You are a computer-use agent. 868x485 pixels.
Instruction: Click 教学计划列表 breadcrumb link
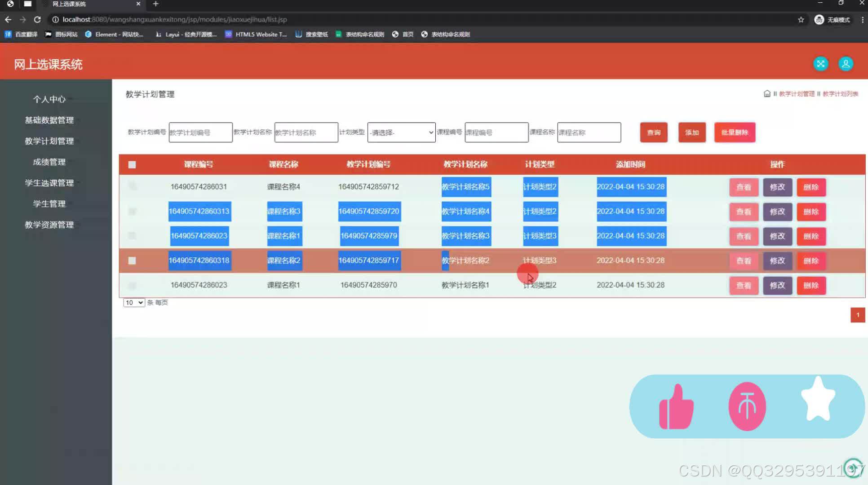pyautogui.click(x=840, y=94)
